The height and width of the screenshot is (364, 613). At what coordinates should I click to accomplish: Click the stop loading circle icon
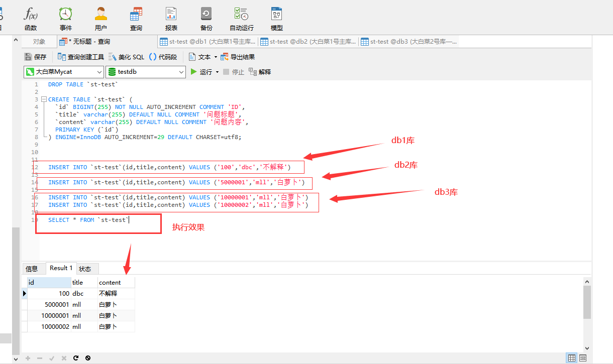coord(88,358)
